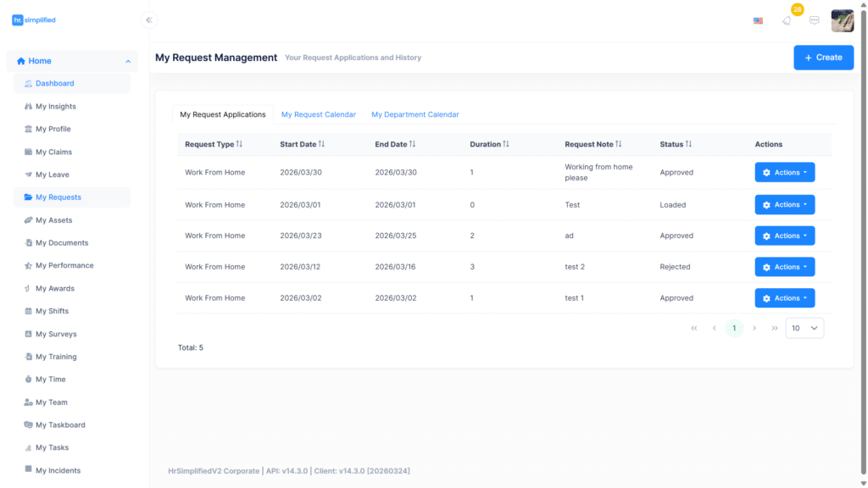Open the chat messages icon

(815, 20)
